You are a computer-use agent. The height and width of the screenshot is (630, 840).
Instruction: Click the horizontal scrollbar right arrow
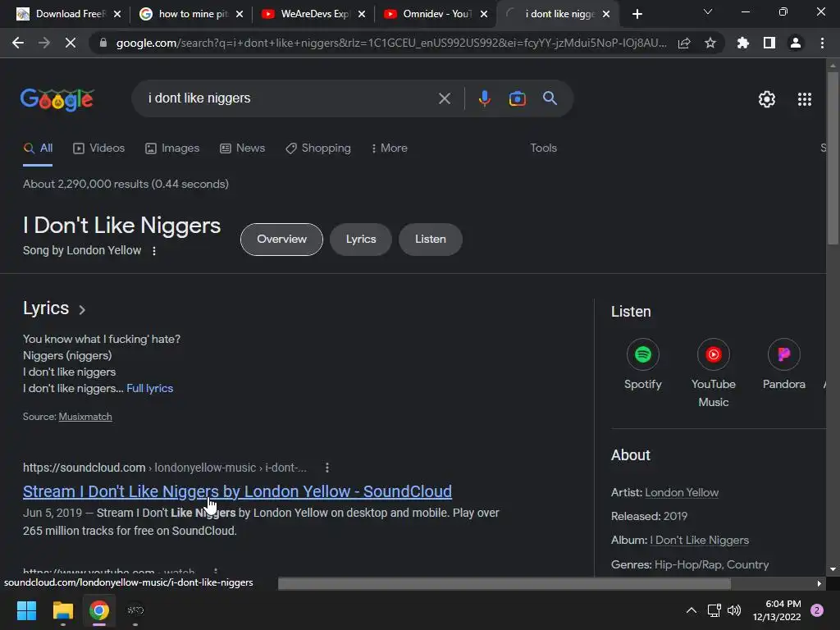pos(819,583)
